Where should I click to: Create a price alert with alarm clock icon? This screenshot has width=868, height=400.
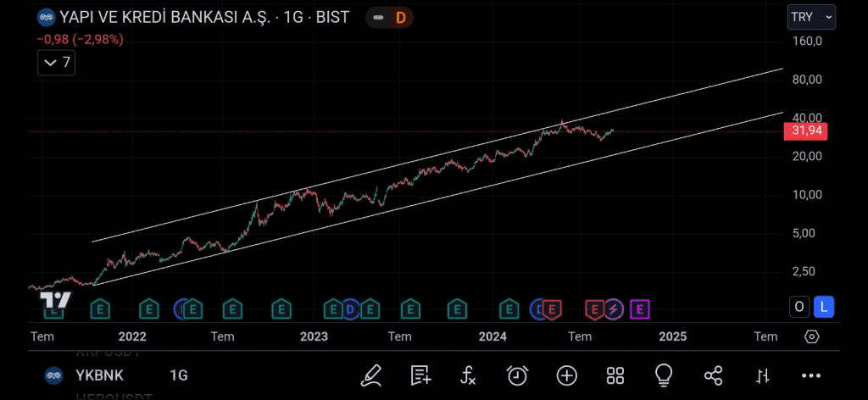coord(517,375)
